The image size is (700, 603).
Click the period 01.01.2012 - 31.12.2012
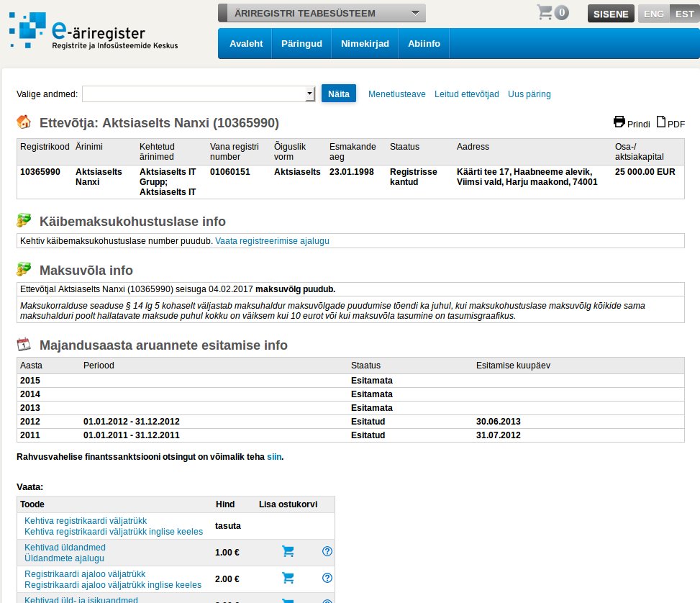point(131,422)
